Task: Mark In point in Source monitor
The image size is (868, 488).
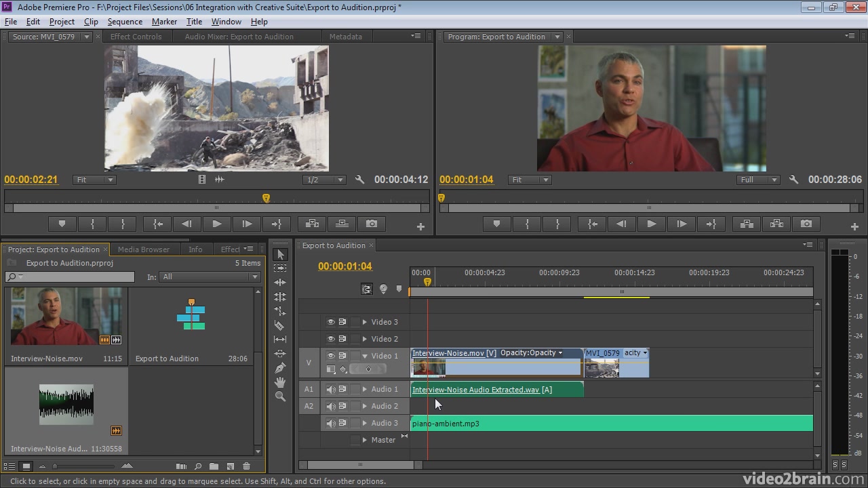Action: tap(93, 224)
